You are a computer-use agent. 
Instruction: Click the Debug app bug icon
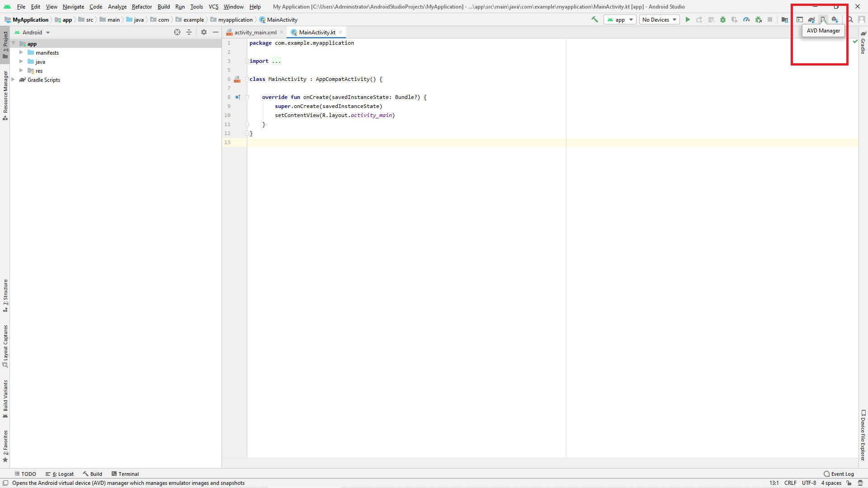tap(723, 19)
